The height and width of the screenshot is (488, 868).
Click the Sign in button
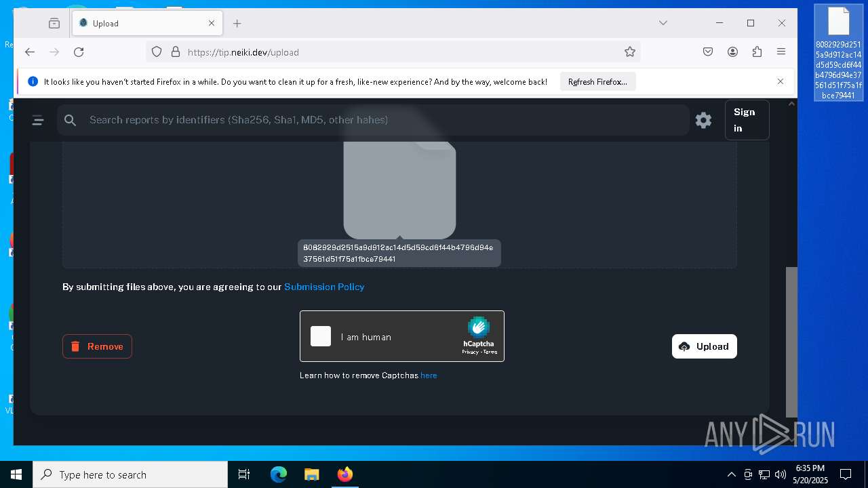[747, 120]
